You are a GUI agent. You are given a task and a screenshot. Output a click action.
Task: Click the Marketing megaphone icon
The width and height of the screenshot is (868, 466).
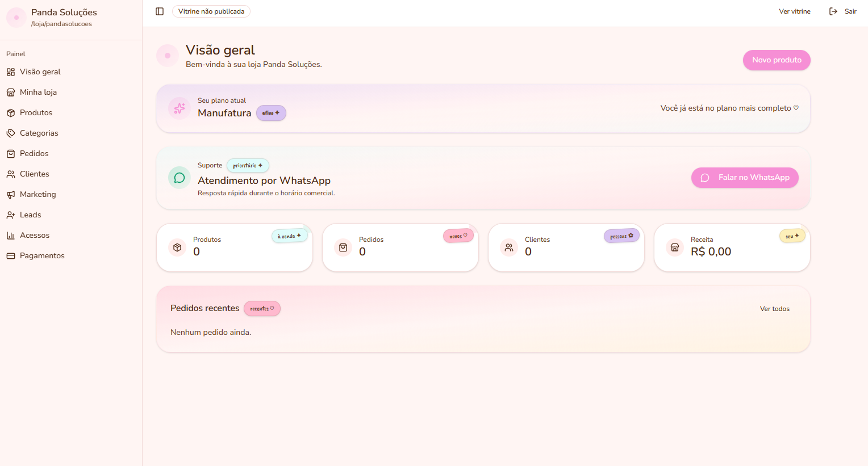[x=11, y=195]
